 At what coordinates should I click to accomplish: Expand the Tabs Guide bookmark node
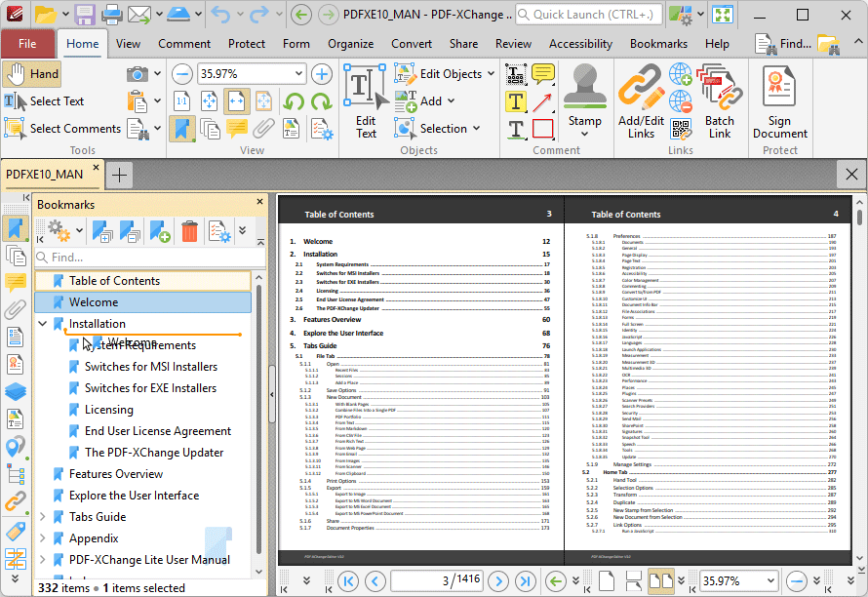coord(43,517)
